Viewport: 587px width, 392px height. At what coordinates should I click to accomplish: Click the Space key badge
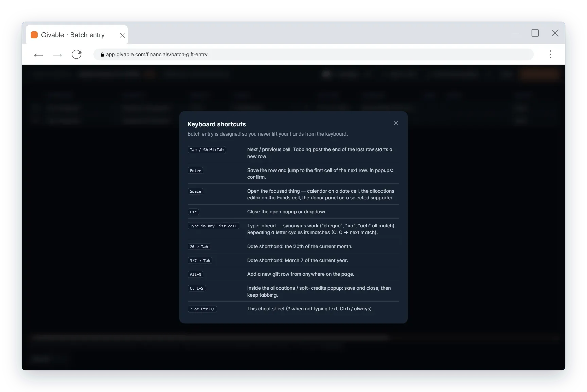coord(195,191)
